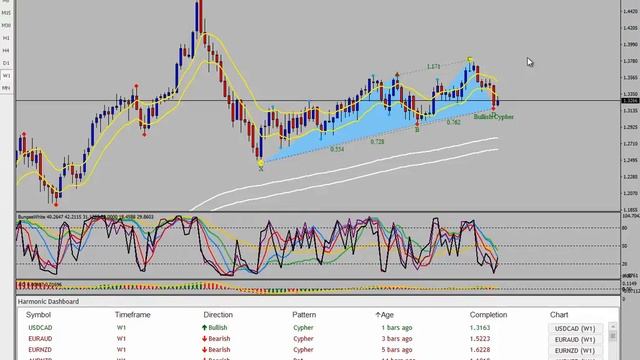Sort dashboard by Direction column
The height and width of the screenshot is (360, 640).
tap(218, 315)
